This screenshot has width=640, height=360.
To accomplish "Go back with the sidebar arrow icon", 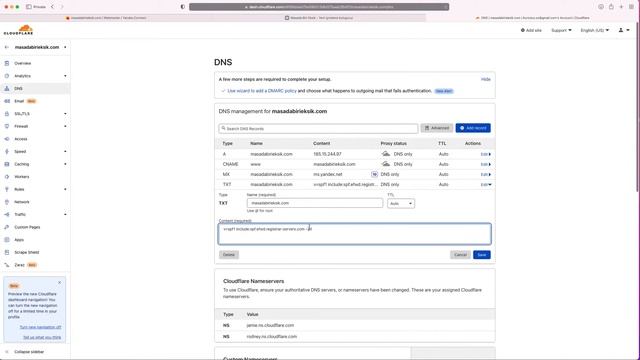I will (x=7, y=47).
